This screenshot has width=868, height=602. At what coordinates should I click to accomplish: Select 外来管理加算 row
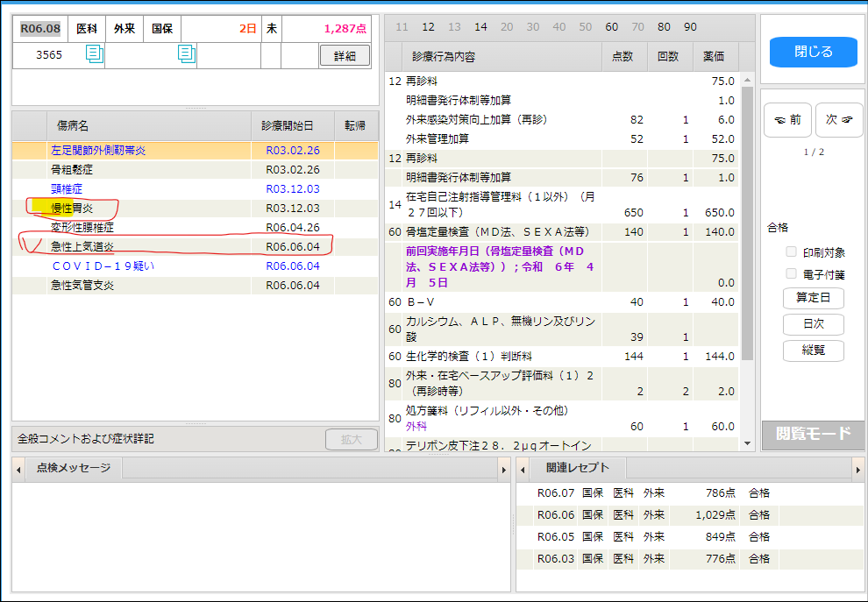(x=562, y=139)
